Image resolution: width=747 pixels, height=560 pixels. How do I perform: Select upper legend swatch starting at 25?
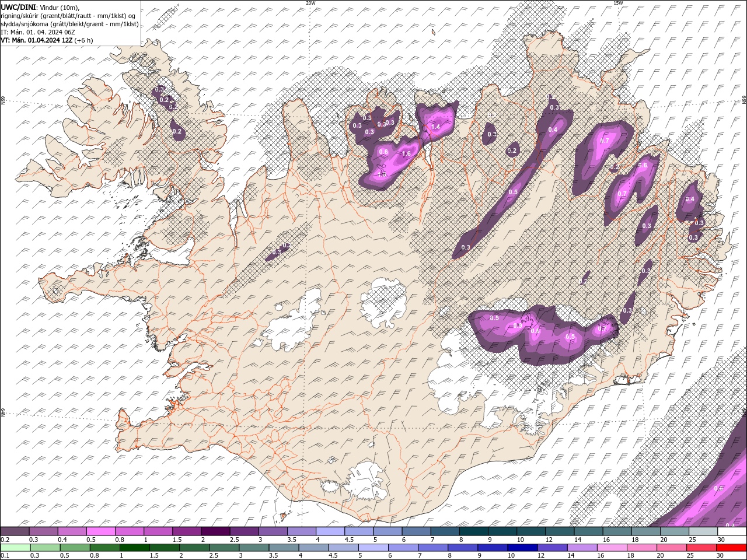point(703,531)
